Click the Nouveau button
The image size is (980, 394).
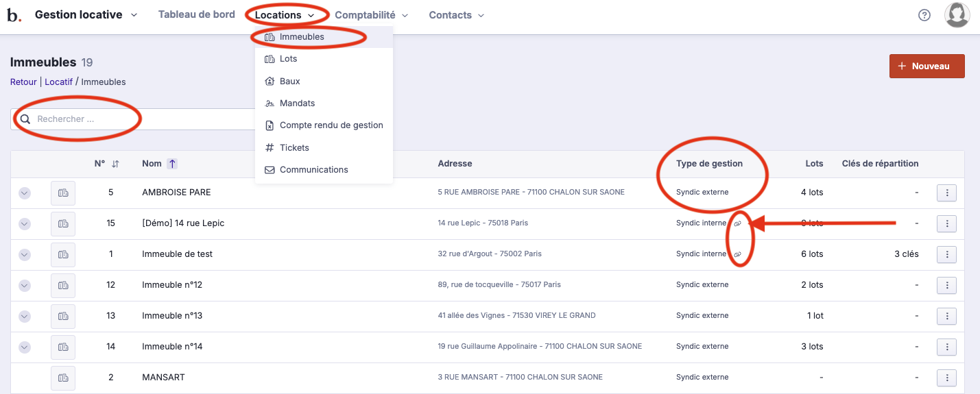click(x=927, y=66)
